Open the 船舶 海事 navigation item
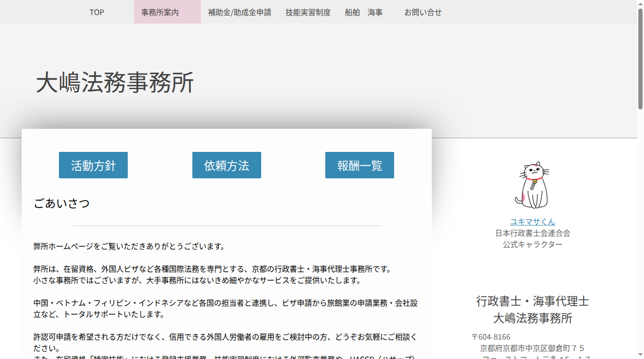 [363, 12]
